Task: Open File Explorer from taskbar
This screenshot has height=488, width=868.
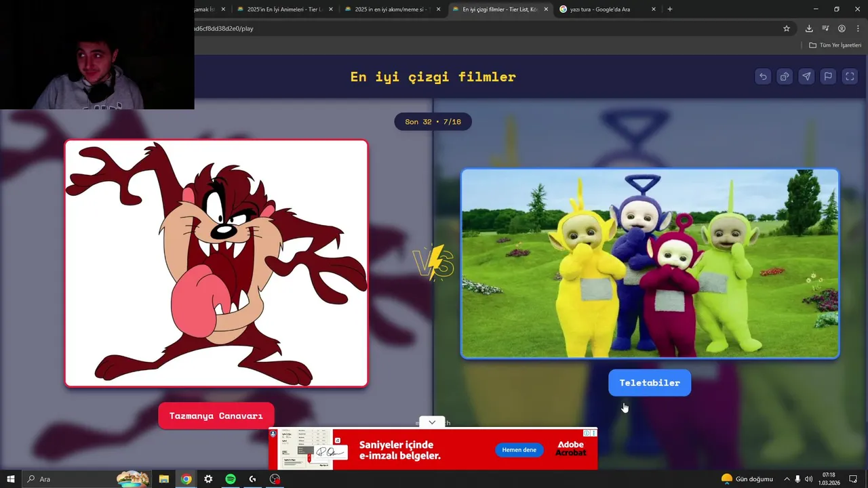Action: tap(164, 479)
